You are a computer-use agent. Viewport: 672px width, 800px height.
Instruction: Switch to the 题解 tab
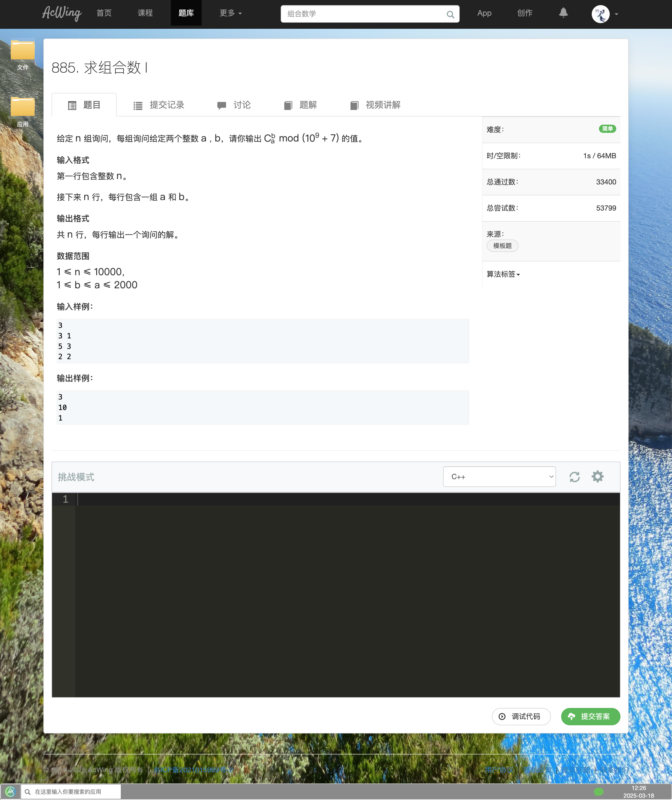[301, 105]
